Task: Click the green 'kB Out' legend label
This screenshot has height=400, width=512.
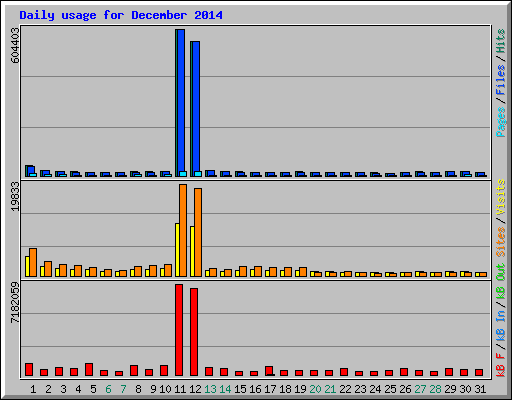Action: (501, 282)
